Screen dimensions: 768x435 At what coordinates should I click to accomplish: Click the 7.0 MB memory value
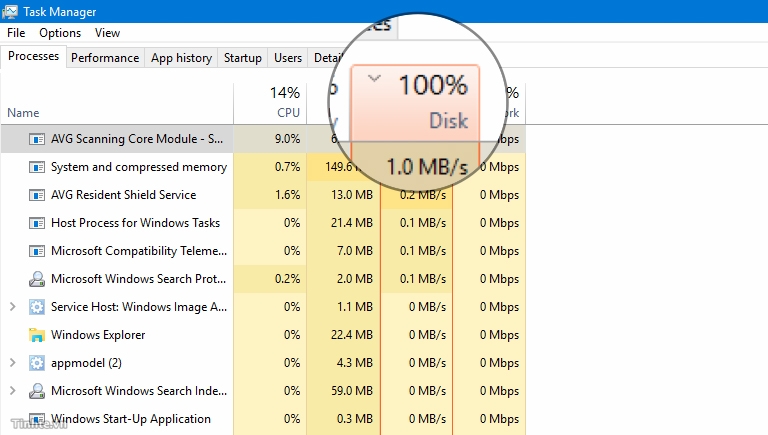click(355, 251)
